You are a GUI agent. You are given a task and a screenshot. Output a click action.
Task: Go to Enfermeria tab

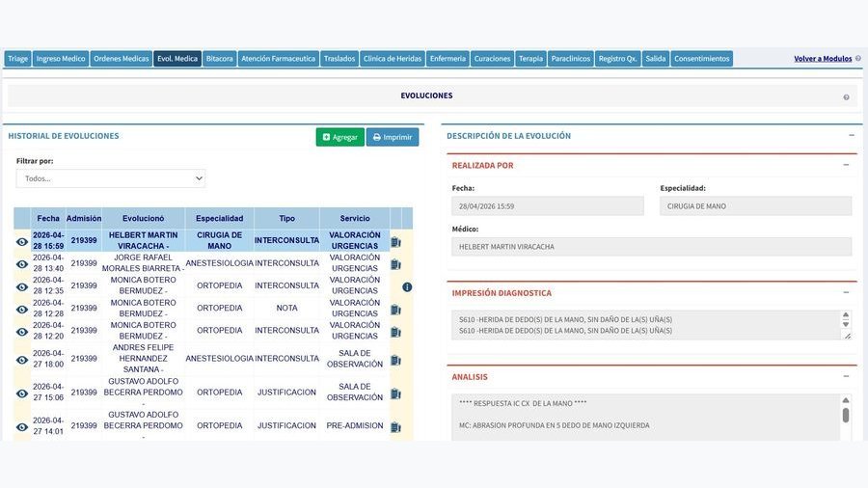448,59
